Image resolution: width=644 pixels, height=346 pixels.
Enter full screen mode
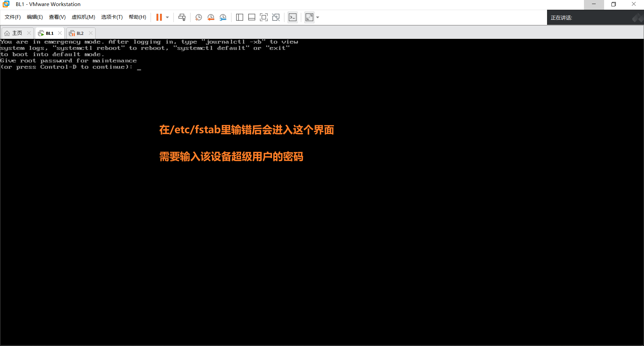click(x=264, y=17)
